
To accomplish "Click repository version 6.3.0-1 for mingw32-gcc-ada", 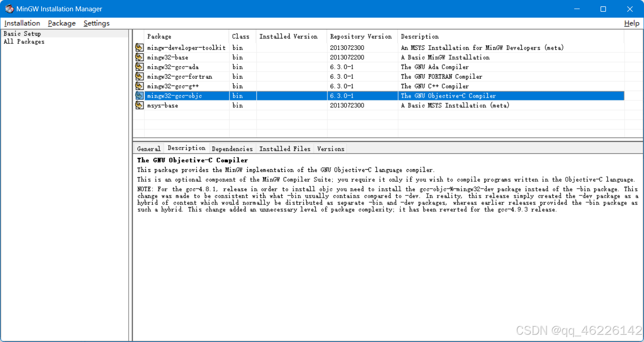I will point(342,67).
